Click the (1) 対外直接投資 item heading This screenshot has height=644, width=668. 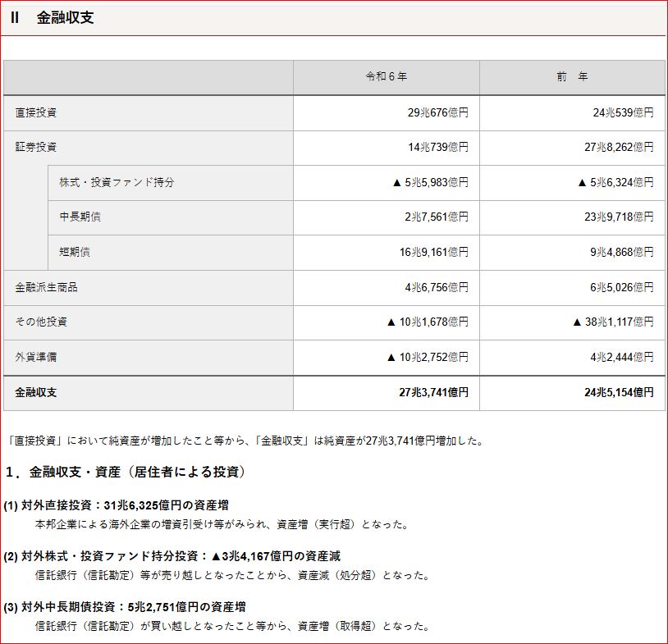[116, 505]
